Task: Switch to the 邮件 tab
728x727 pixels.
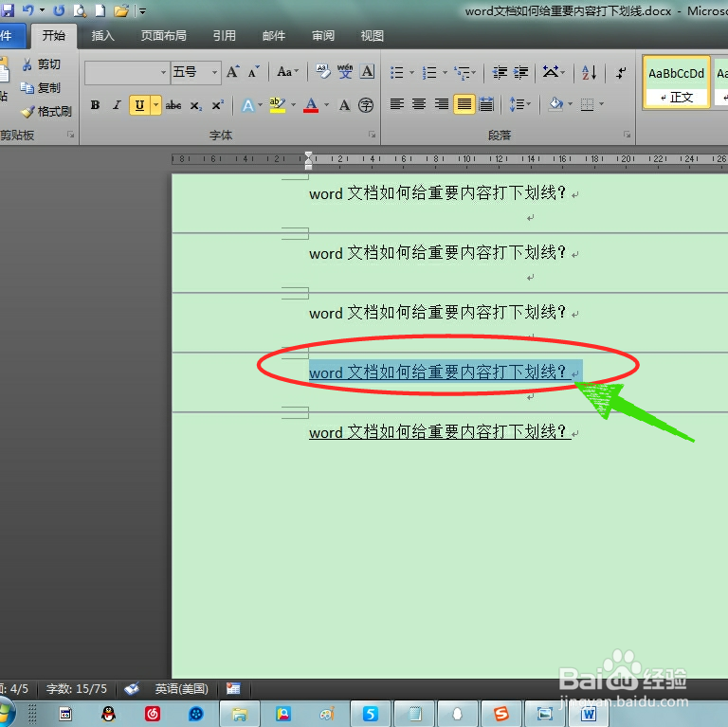Action: (x=274, y=36)
